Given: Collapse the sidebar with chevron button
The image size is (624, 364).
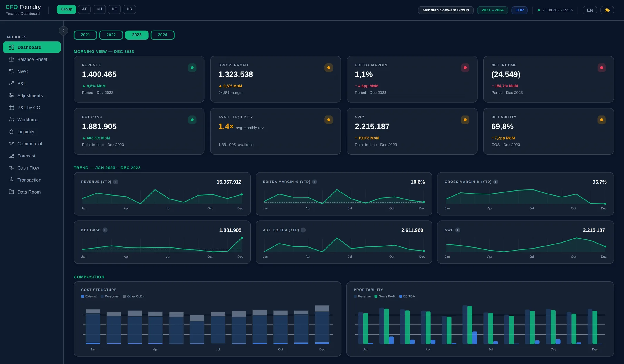Looking at the screenshot, I should pyautogui.click(x=63, y=31).
